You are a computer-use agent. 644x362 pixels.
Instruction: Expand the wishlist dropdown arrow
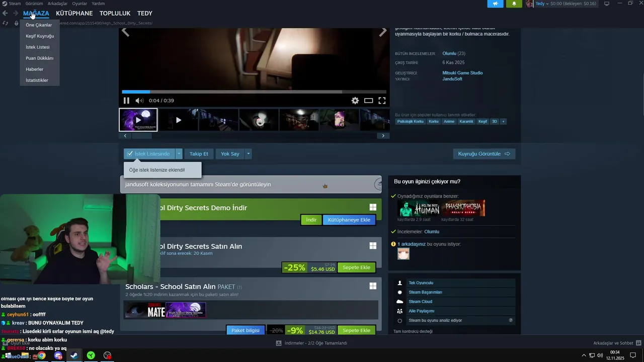pos(179,154)
